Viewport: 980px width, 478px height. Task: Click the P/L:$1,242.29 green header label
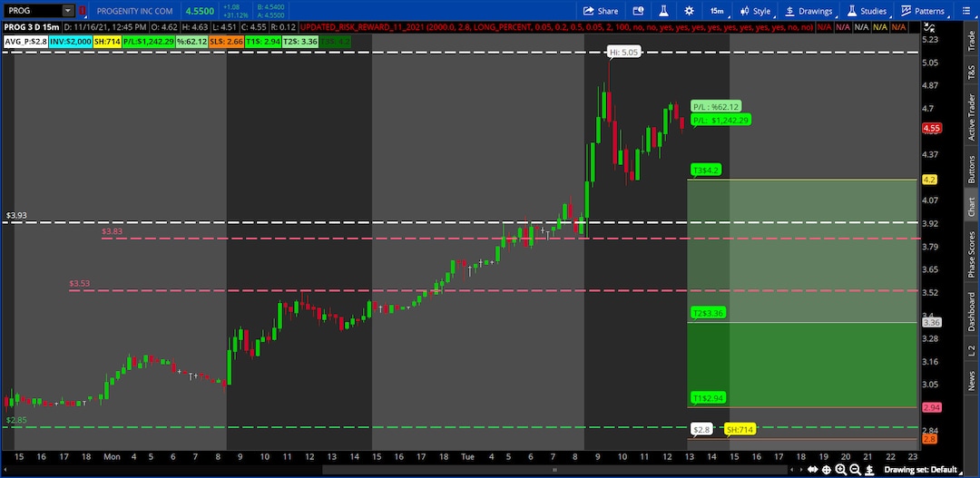149,41
